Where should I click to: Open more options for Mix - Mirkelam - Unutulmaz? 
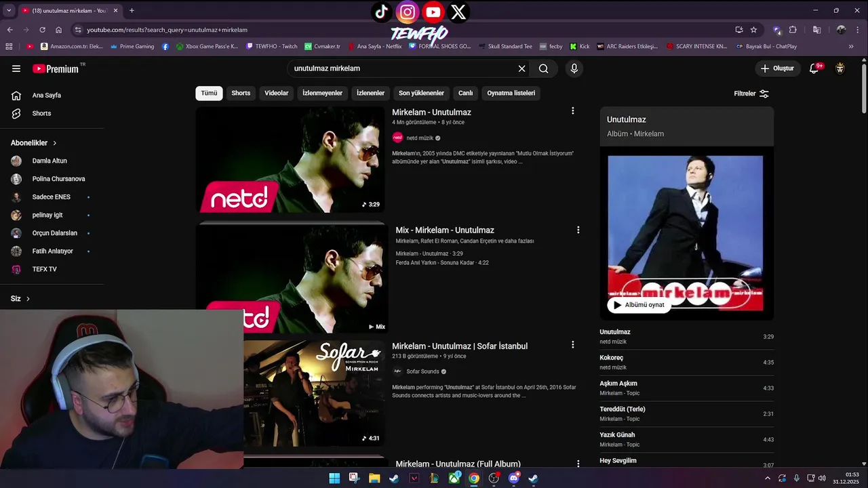578,230
